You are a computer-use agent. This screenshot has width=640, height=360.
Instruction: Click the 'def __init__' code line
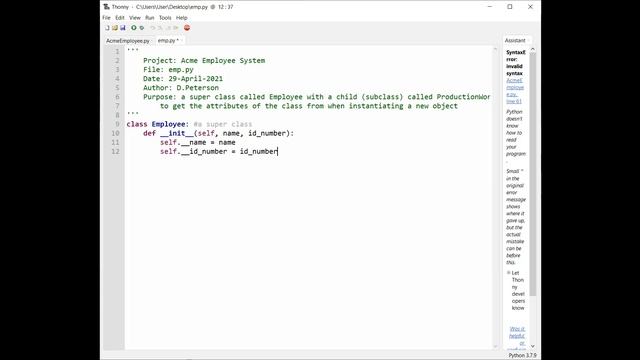(218, 133)
